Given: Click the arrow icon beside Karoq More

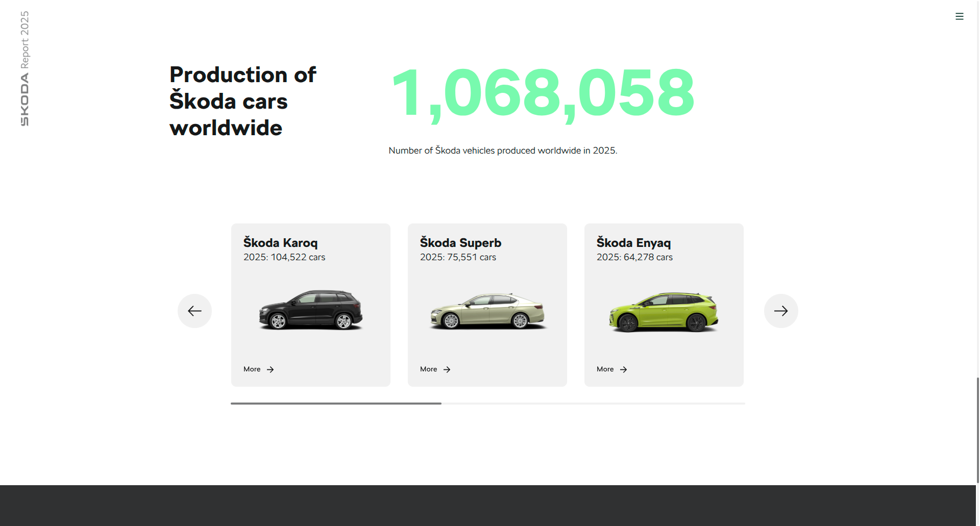Looking at the screenshot, I should [271, 369].
